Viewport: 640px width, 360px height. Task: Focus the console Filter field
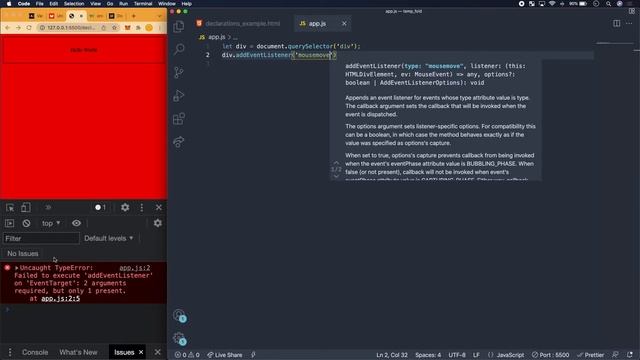click(x=41, y=238)
